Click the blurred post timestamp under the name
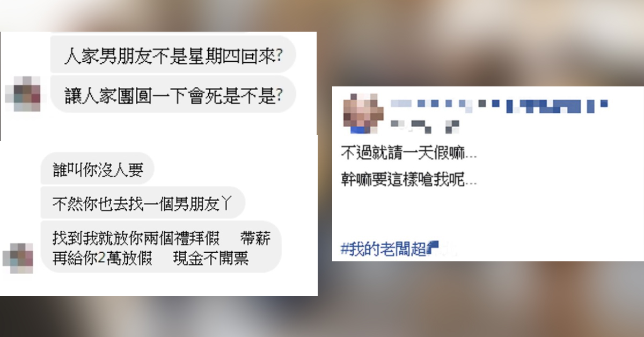The image size is (644, 337). point(411,127)
